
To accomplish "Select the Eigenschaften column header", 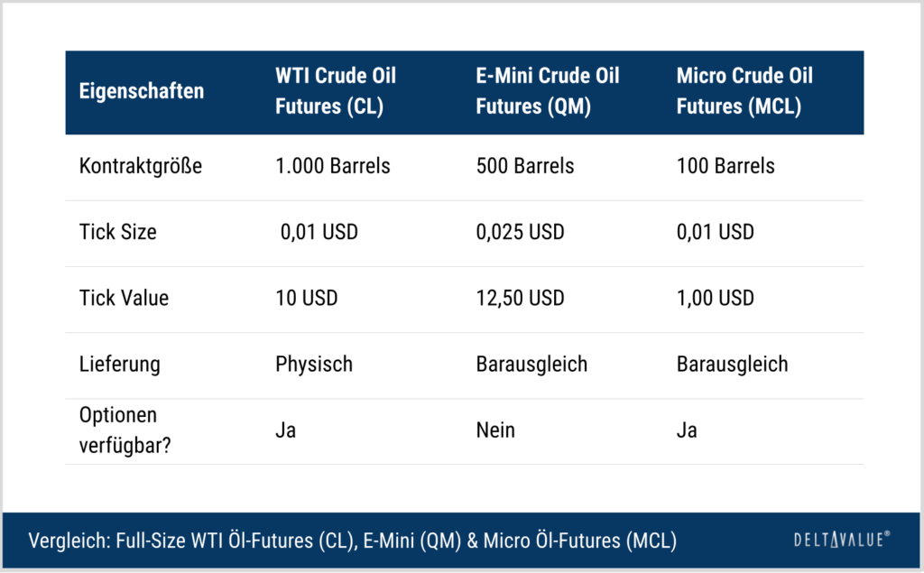I will pyautogui.click(x=142, y=91).
